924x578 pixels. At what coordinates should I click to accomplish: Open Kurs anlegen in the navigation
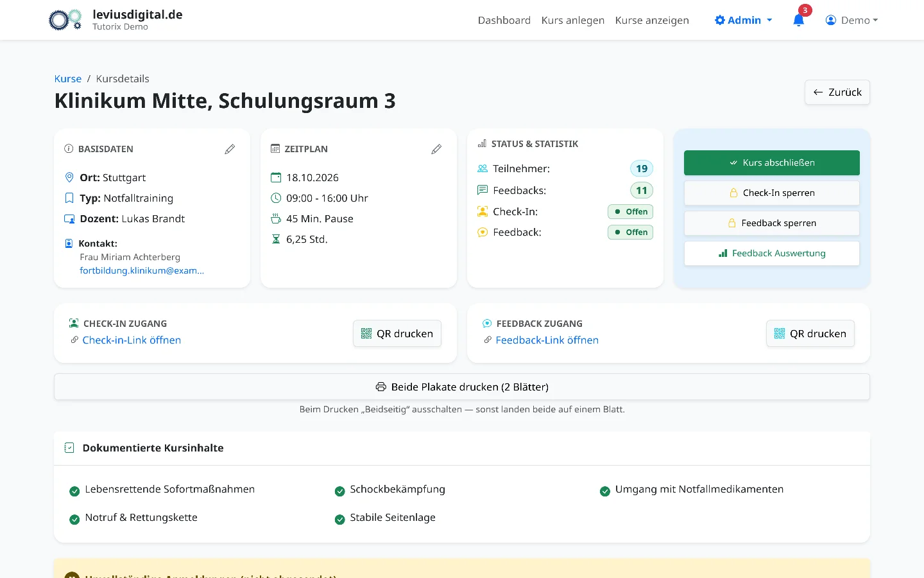[x=573, y=20]
